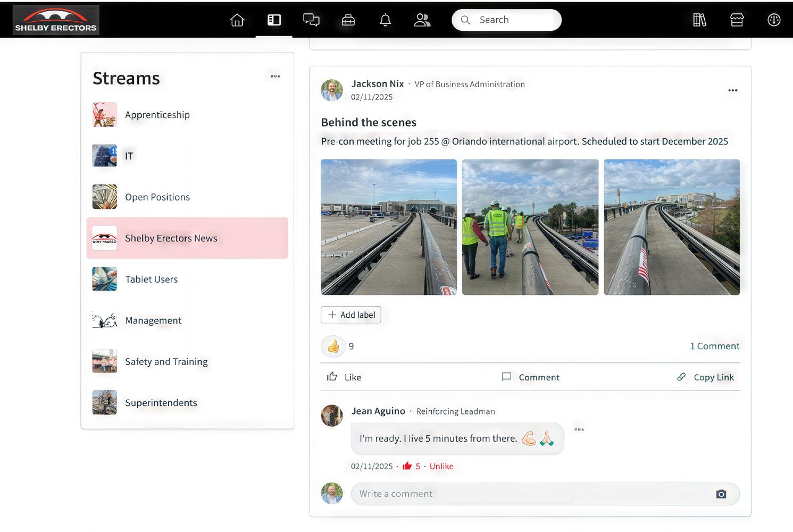Open the 1 Comment link
This screenshot has width=793, height=532.
coord(714,346)
